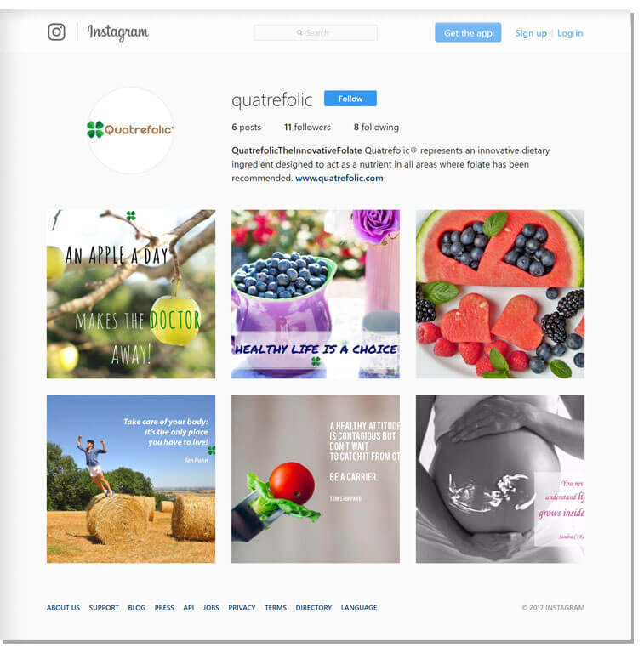
Task: Focus the Search input field
Action: coord(316,32)
